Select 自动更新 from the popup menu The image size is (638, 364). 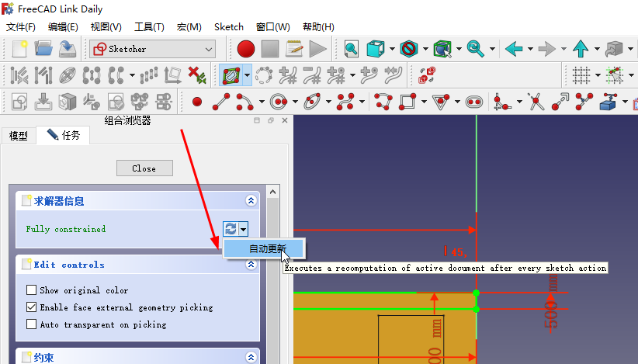(x=266, y=248)
